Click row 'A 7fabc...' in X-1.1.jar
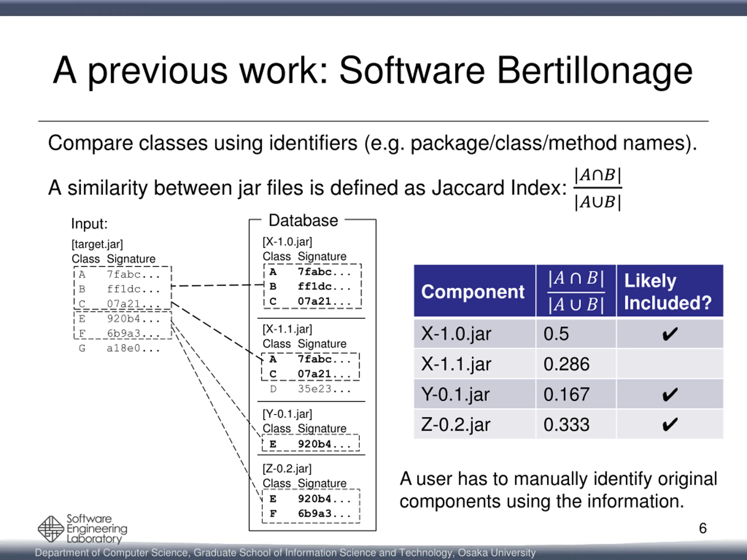 310,359
